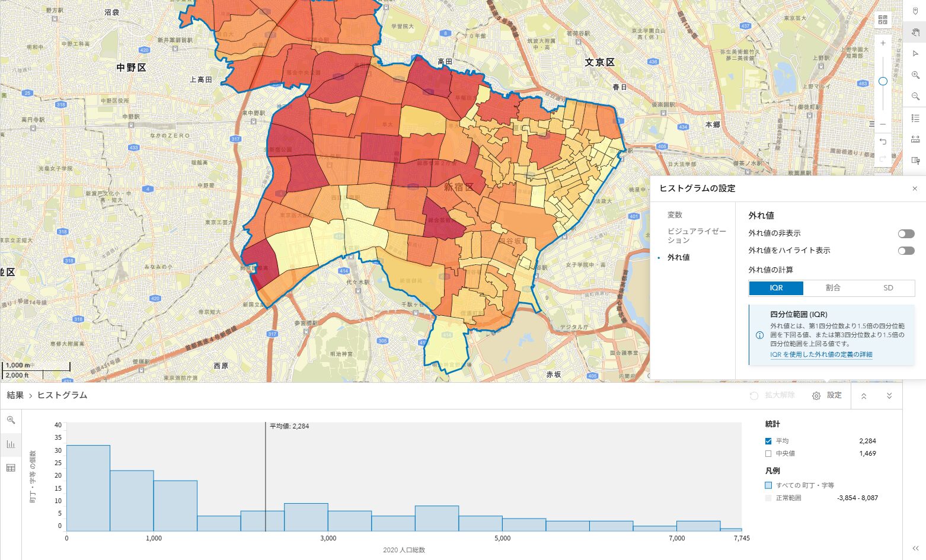This screenshot has height=560, width=926.
Task: Click the undo map extent arrow
Action: (883, 142)
